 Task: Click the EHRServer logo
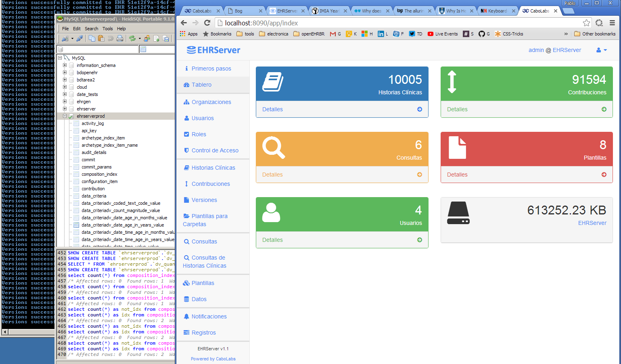click(x=213, y=50)
